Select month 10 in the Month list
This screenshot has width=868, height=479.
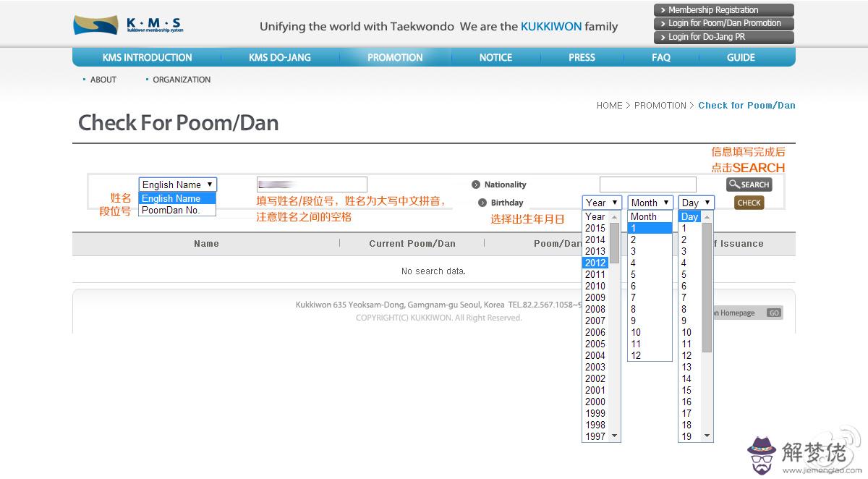650,332
